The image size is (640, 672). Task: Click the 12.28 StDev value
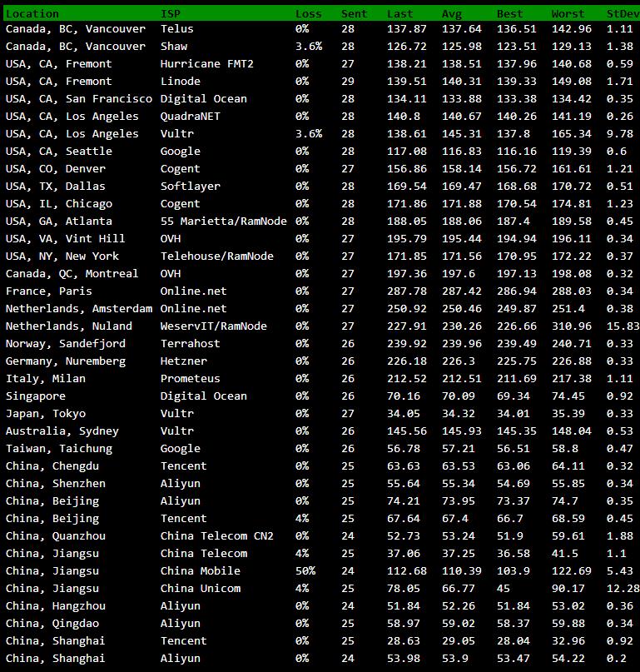623,589
